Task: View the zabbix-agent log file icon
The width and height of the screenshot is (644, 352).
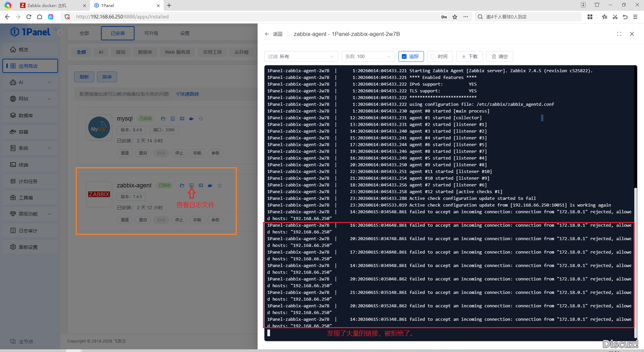Action: click(192, 185)
